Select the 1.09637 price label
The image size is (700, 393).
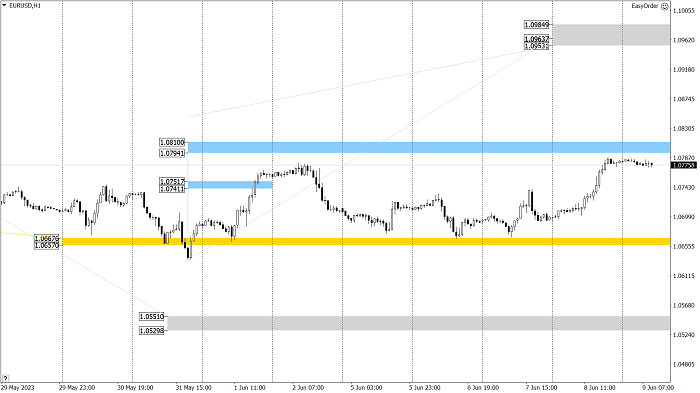click(537, 39)
